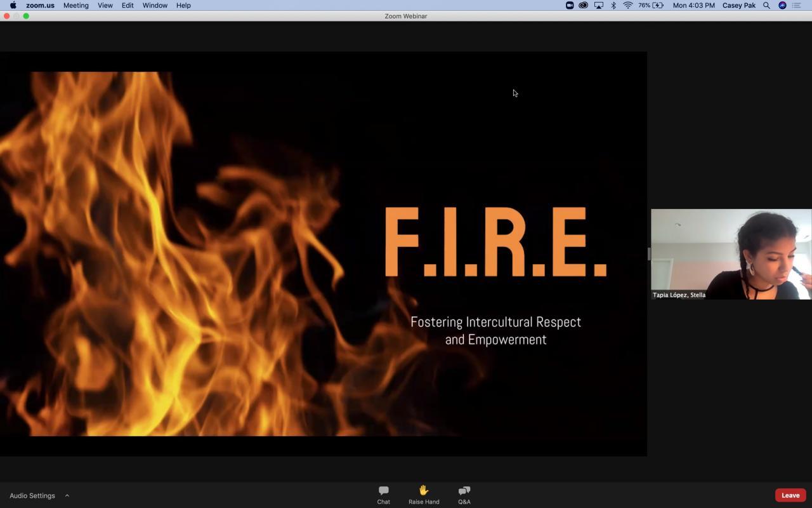The width and height of the screenshot is (812, 508).
Task: Open the Help menu
Action: coord(183,5)
